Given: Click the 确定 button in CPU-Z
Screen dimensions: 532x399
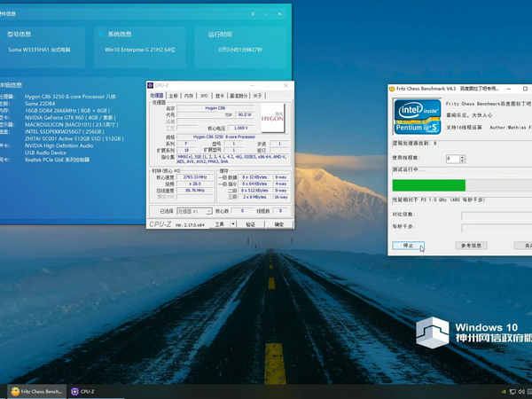Looking at the screenshot, I should point(279,224).
